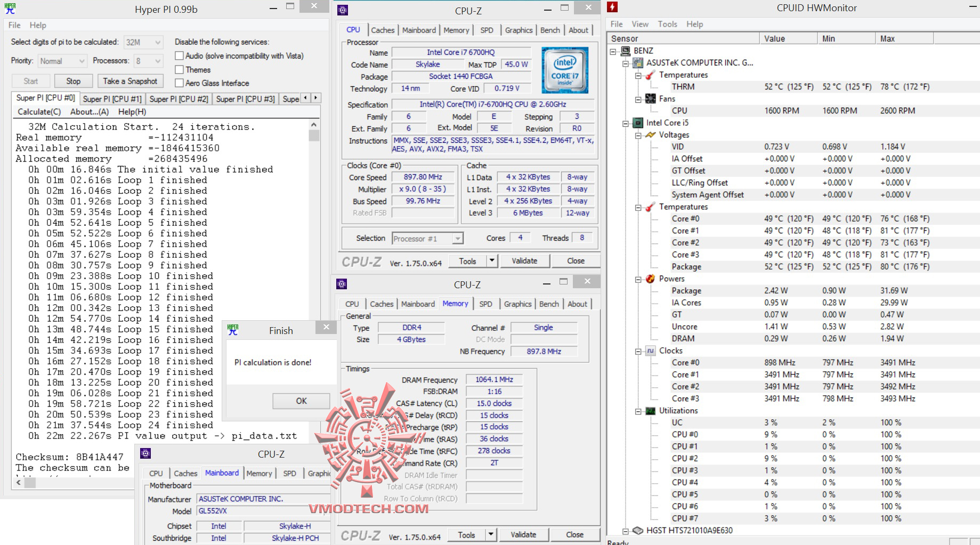Click the Max column header in HWMonitor
Image resolution: width=980 pixels, height=545 pixels.
[x=904, y=38]
